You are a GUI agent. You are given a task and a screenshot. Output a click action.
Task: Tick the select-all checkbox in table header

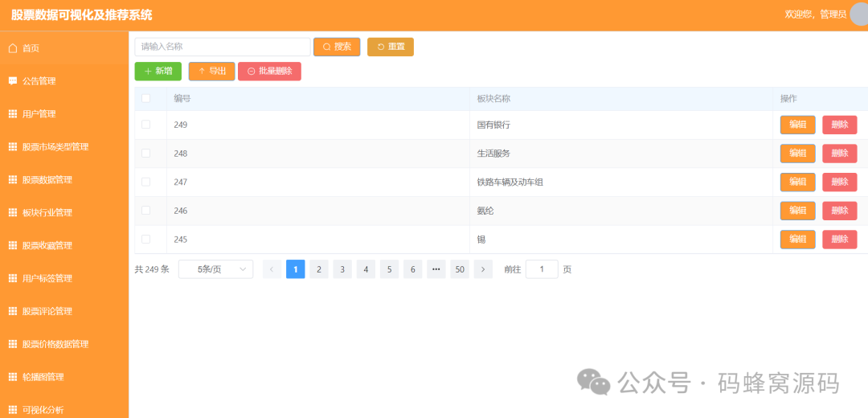click(x=146, y=99)
